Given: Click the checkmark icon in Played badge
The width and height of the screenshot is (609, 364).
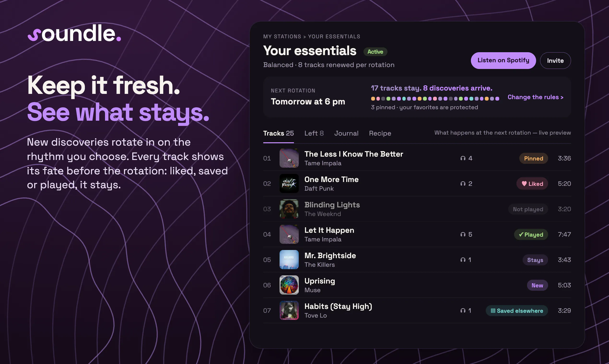Looking at the screenshot, I should (x=521, y=234).
